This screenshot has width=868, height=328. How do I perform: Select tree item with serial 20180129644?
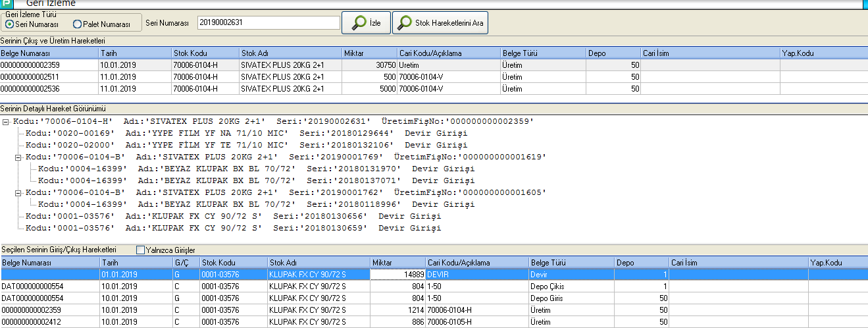246,133
